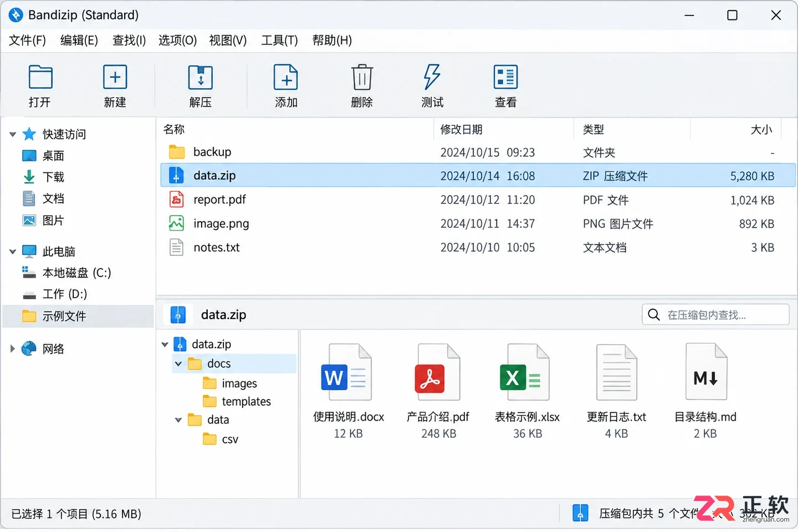Viewport: 798px width, 532px height.
Task: Click the report.pdf file icon in list
Action: [x=177, y=199]
